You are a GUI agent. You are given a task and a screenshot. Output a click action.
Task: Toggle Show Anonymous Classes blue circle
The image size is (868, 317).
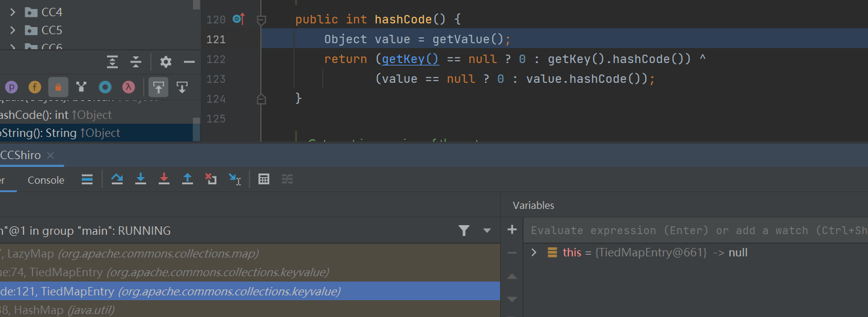tap(105, 87)
